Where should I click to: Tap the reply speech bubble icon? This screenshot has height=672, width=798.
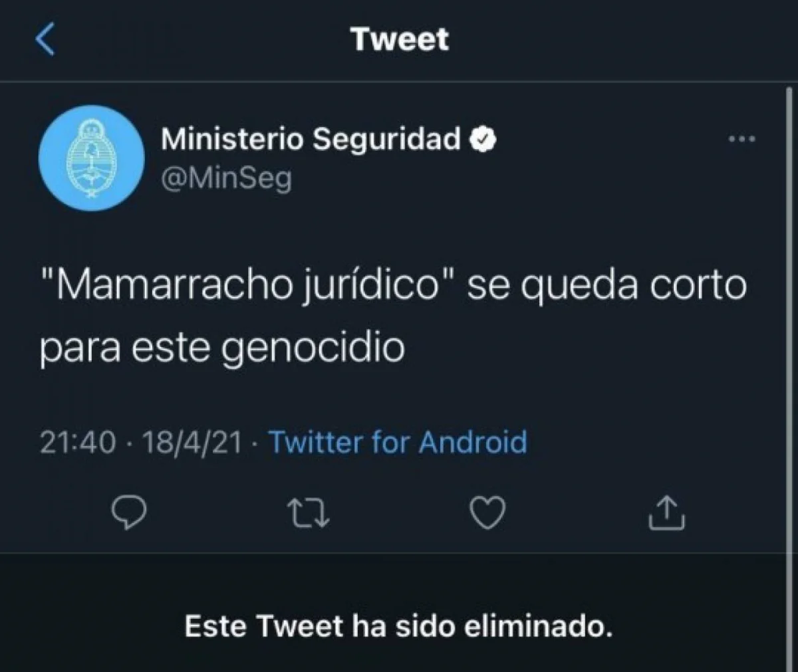tap(128, 512)
